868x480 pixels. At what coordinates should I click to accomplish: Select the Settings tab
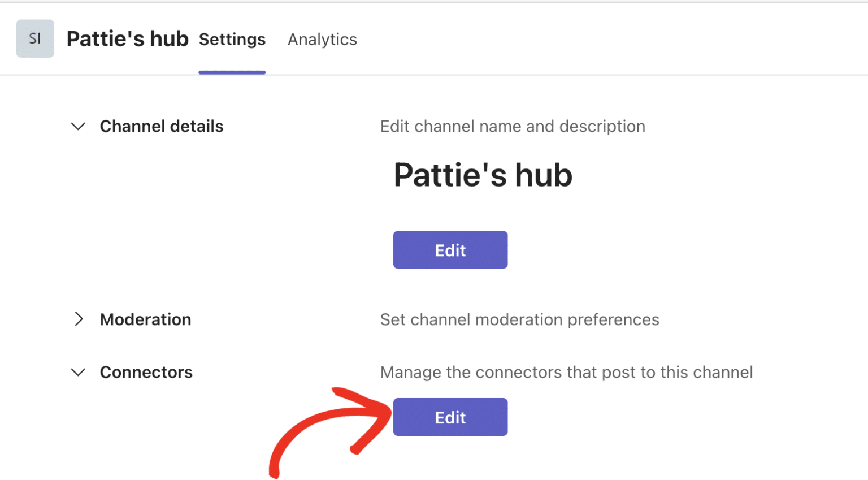tap(232, 40)
